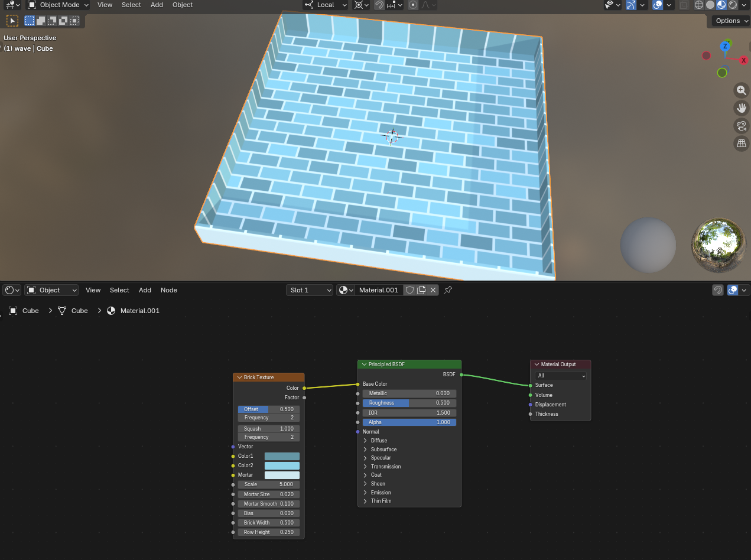The height and width of the screenshot is (560, 751).
Task: Unlink Material.001 with the X icon
Action: point(433,290)
